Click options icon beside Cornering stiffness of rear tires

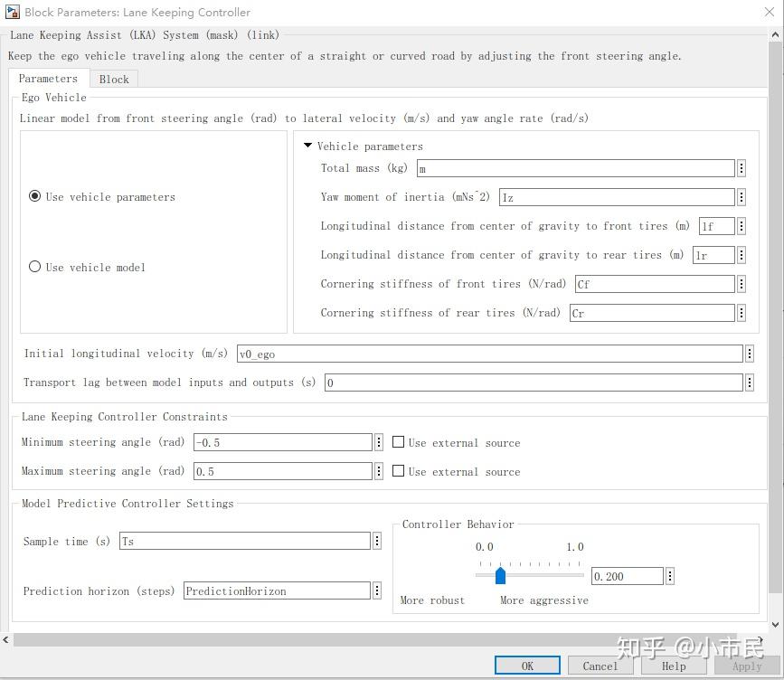coord(741,313)
